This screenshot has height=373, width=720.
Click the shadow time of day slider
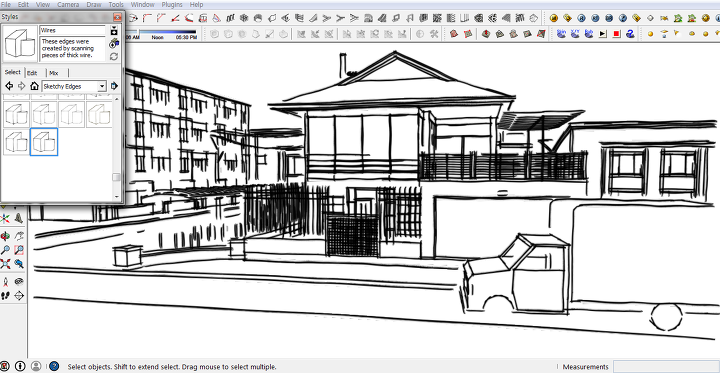point(168,32)
